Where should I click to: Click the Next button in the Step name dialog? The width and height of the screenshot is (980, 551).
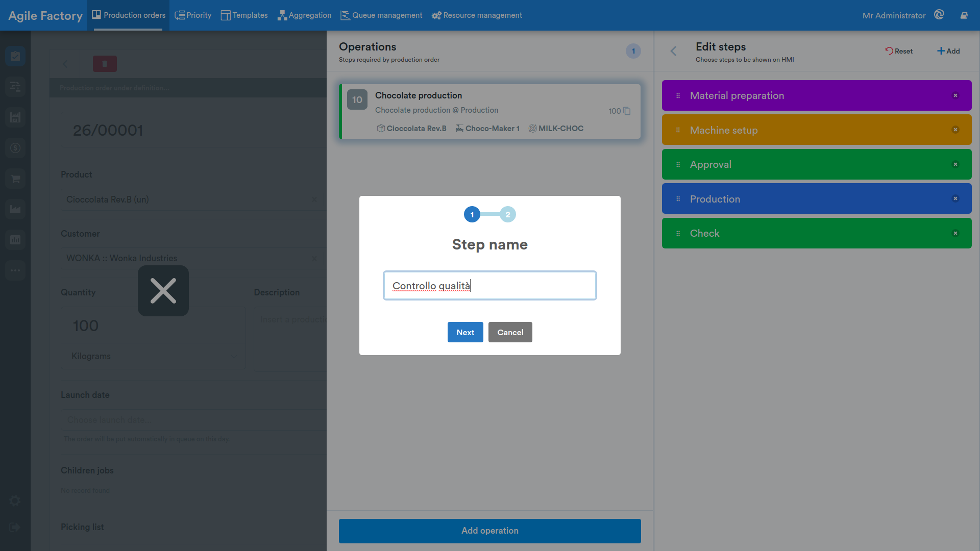click(x=465, y=332)
